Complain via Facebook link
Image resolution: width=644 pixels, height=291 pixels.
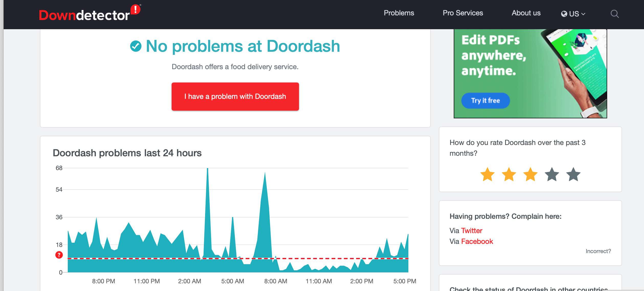(477, 241)
